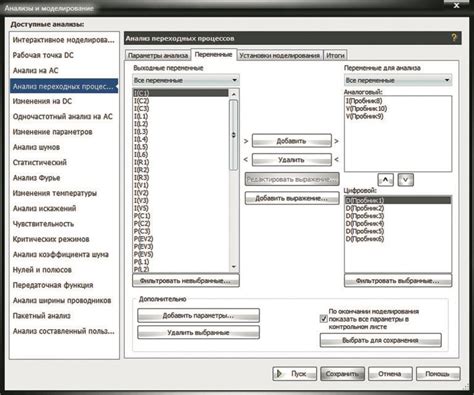Select Передаточная функция analysis
Viewport: 474px width, 395px height.
coord(64,285)
